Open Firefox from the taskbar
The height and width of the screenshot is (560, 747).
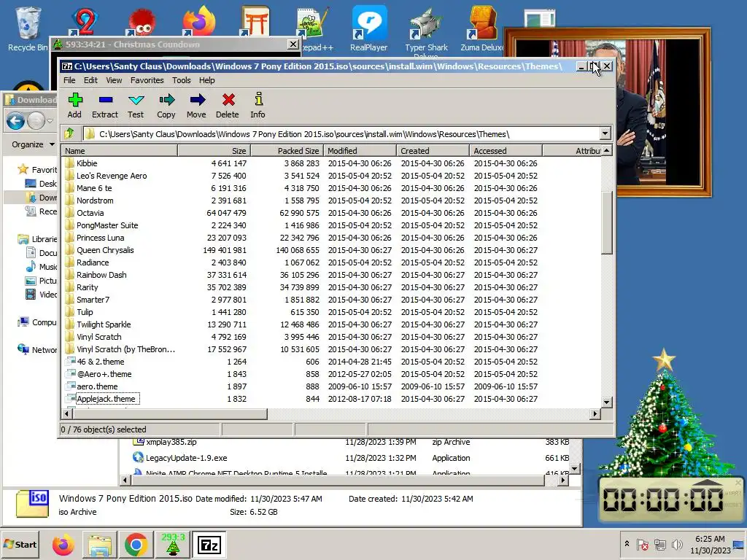coord(63,545)
